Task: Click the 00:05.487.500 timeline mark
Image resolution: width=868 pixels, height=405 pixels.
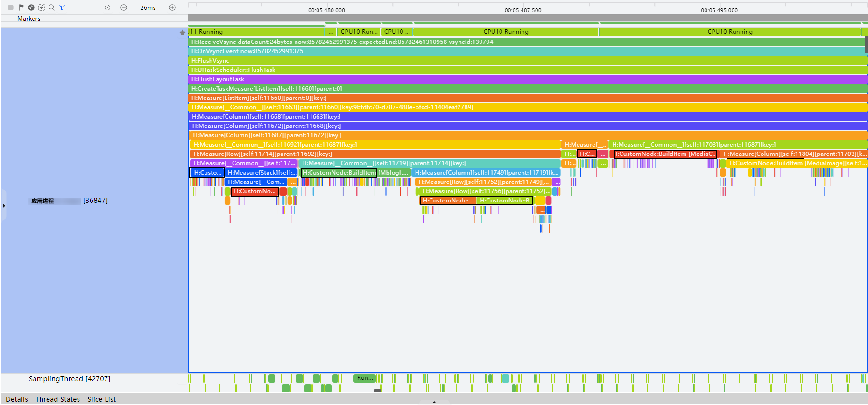Action: click(523, 10)
